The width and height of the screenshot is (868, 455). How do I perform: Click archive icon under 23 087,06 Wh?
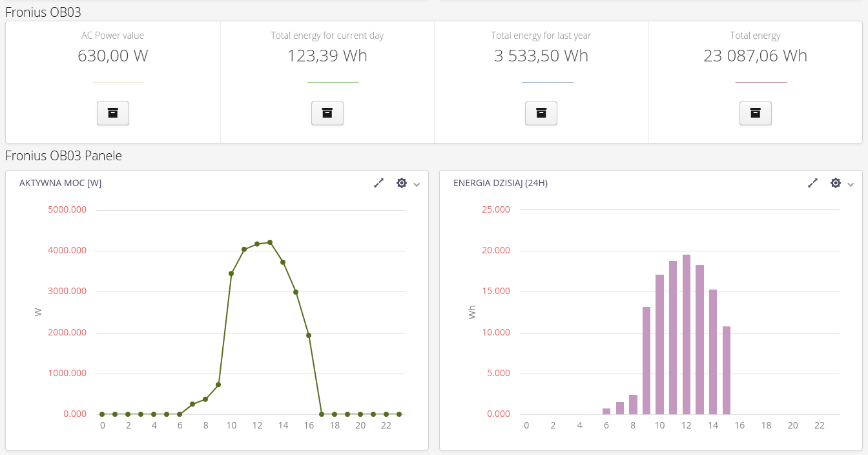[x=755, y=113]
